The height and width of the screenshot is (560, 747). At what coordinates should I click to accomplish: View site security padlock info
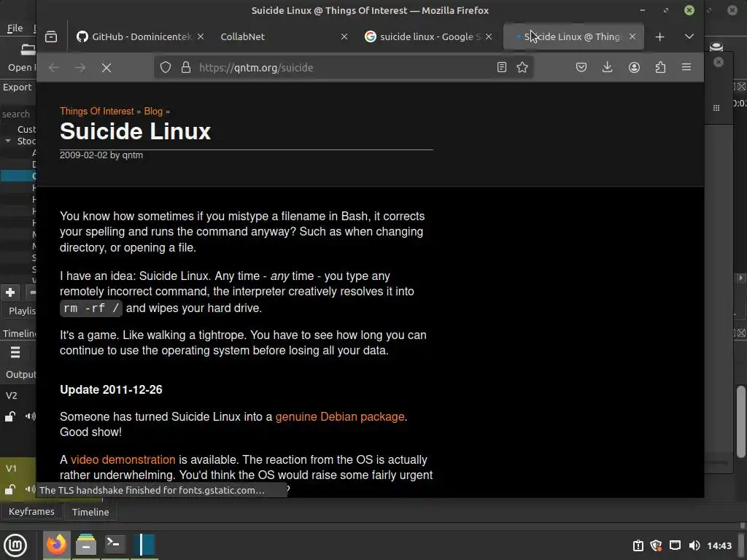tap(186, 68)
